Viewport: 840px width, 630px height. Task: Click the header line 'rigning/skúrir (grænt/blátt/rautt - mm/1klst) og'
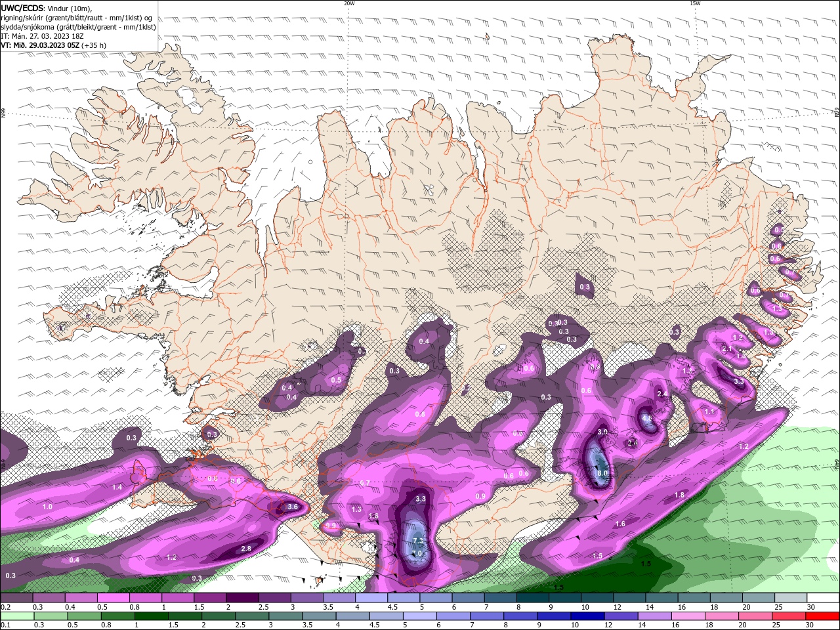click(x=77, y=18)
